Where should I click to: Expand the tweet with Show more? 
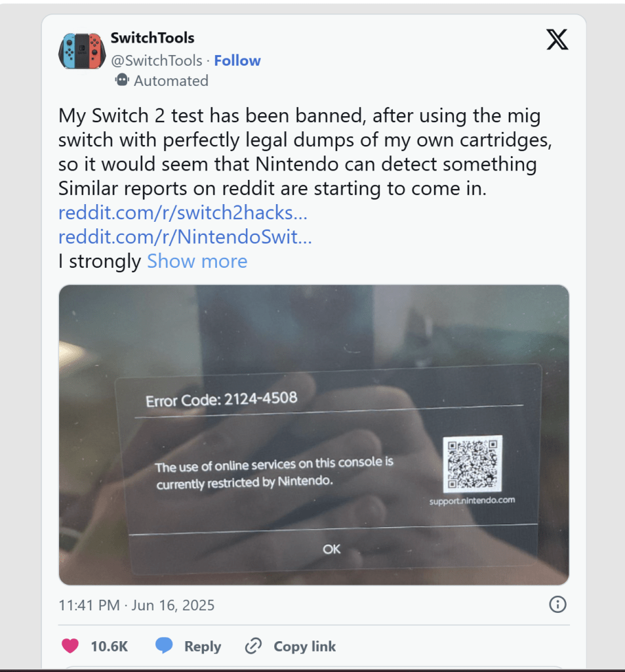point(197,261)
